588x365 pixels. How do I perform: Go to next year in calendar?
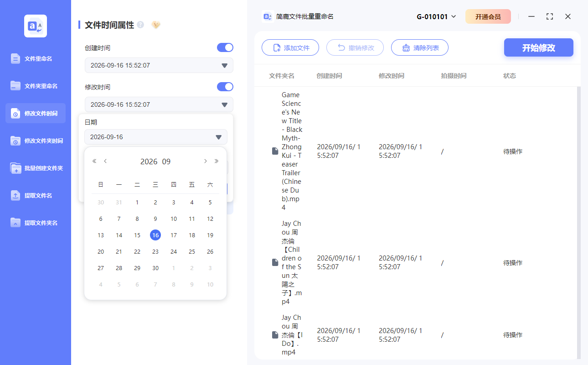coord(217,161)
